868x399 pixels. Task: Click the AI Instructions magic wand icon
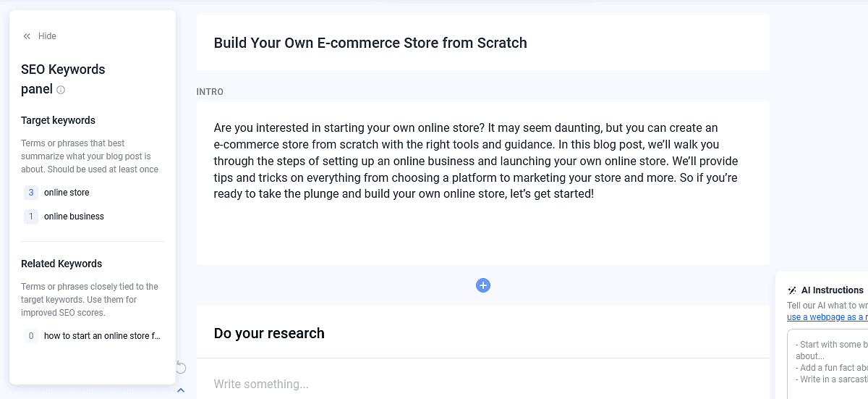[x=793, y=290]
